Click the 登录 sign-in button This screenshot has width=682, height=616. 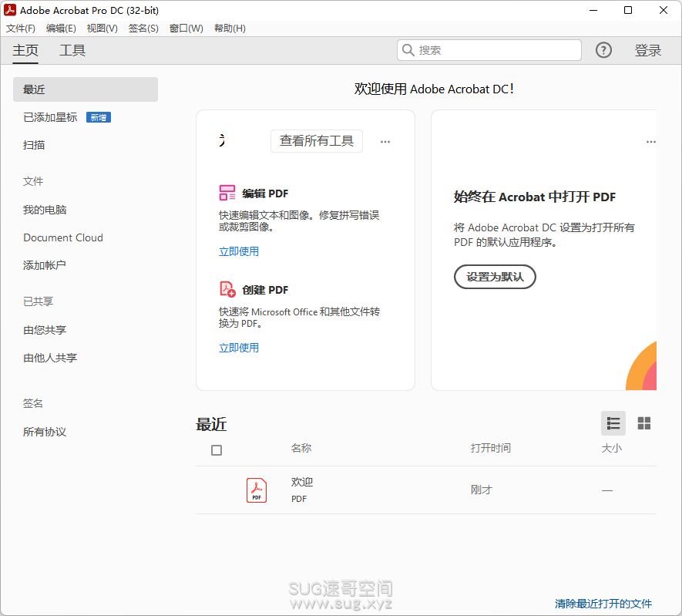point(647,50)
